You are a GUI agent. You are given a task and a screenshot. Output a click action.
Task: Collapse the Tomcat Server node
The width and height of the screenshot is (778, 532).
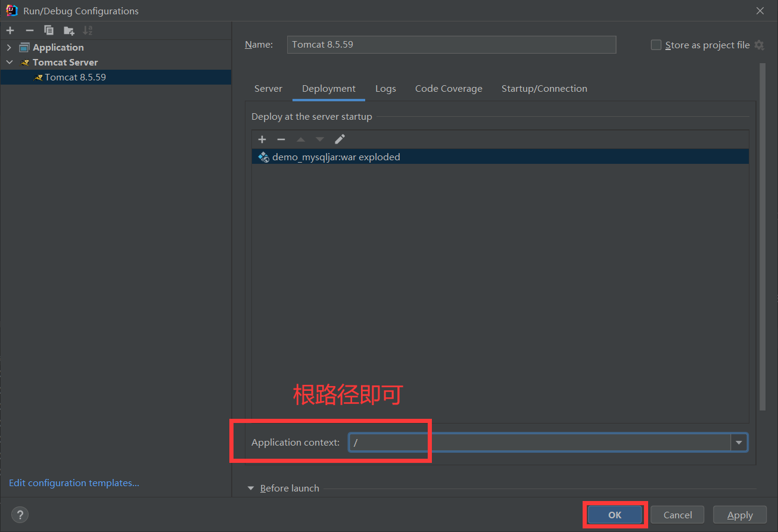(9, 62)
